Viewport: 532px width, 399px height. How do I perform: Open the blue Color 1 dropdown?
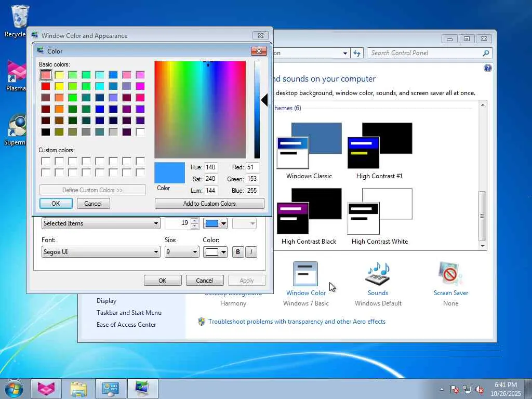pyautogui.click(x=216, y=223)
